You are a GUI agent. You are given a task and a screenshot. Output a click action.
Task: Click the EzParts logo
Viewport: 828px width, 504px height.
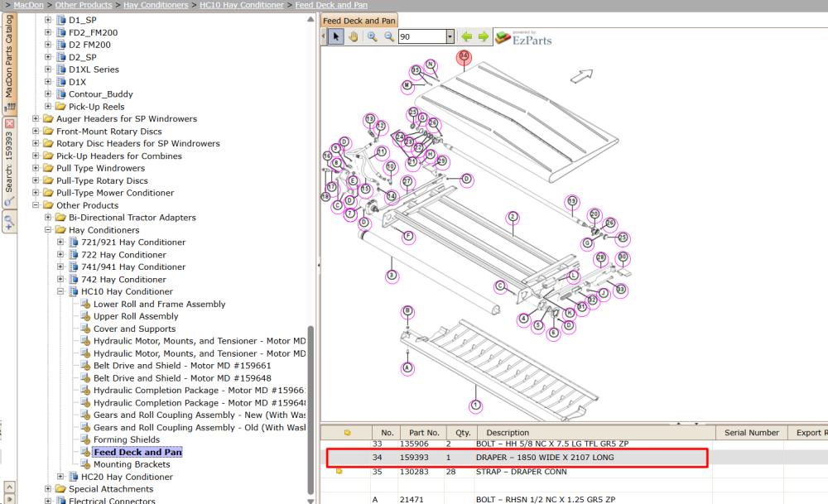[x=523, y=38]
